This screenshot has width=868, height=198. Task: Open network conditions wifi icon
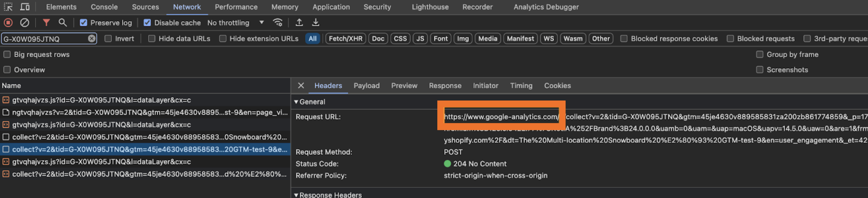pyautogui.click(x=278, y=23)
